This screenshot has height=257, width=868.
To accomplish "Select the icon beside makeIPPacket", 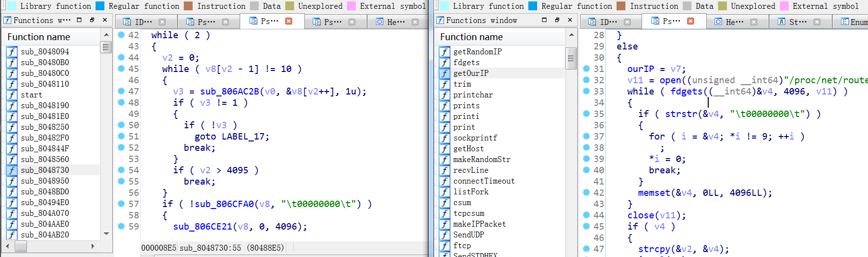I will [x=445, y=224].
